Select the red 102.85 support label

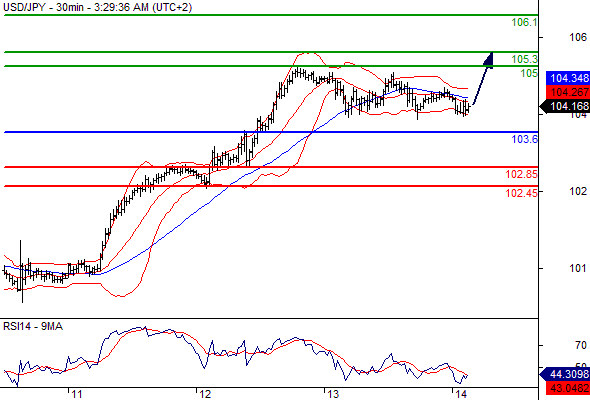[x=522, y=174]
